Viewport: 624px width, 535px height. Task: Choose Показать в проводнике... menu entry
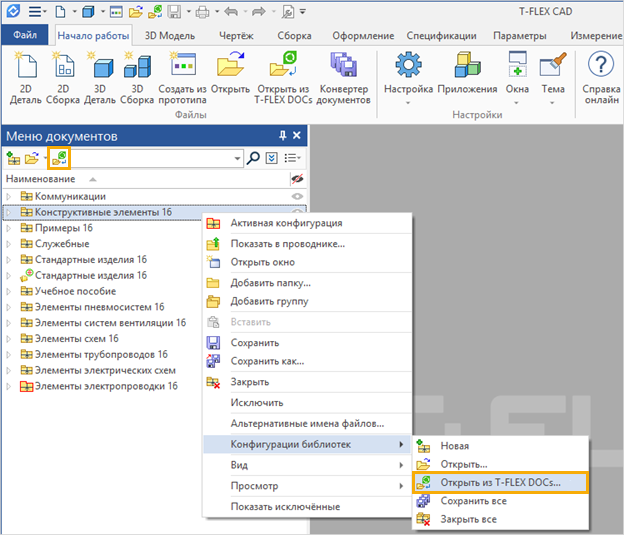(287, 243)
